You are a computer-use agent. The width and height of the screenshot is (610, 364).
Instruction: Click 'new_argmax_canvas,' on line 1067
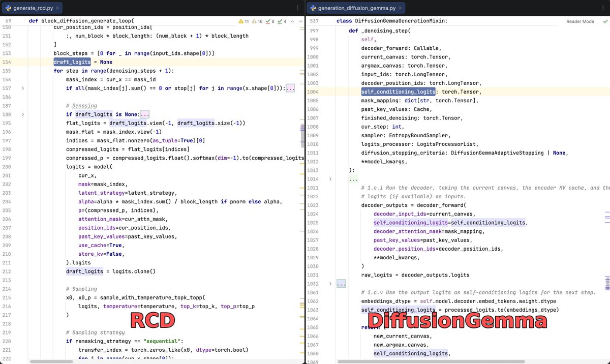(401, 345)
